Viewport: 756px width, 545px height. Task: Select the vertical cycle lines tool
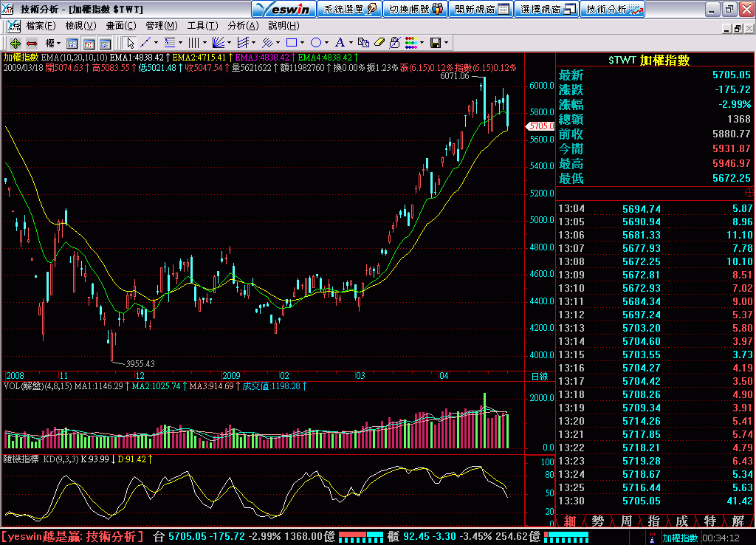click(x=193, y=43)
